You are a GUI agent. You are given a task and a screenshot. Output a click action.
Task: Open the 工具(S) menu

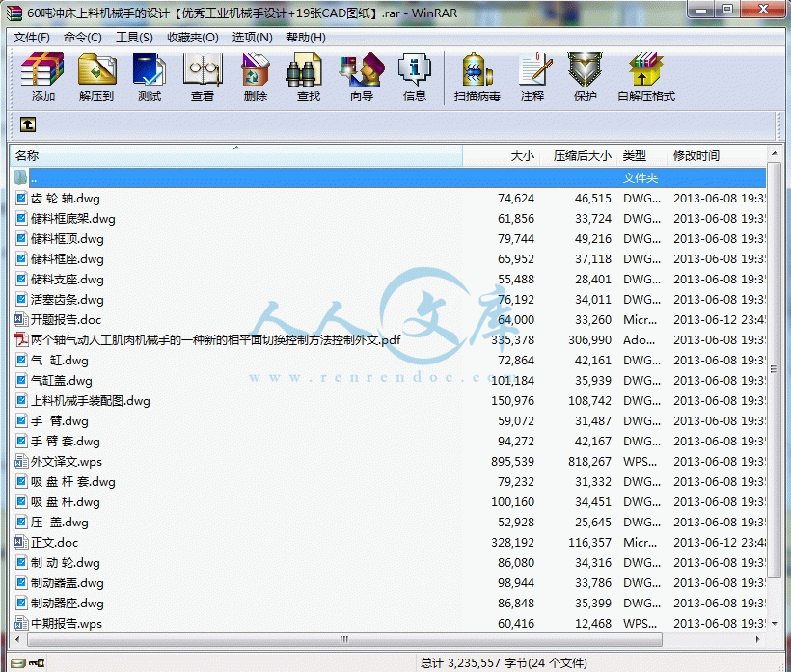[134, 38]
